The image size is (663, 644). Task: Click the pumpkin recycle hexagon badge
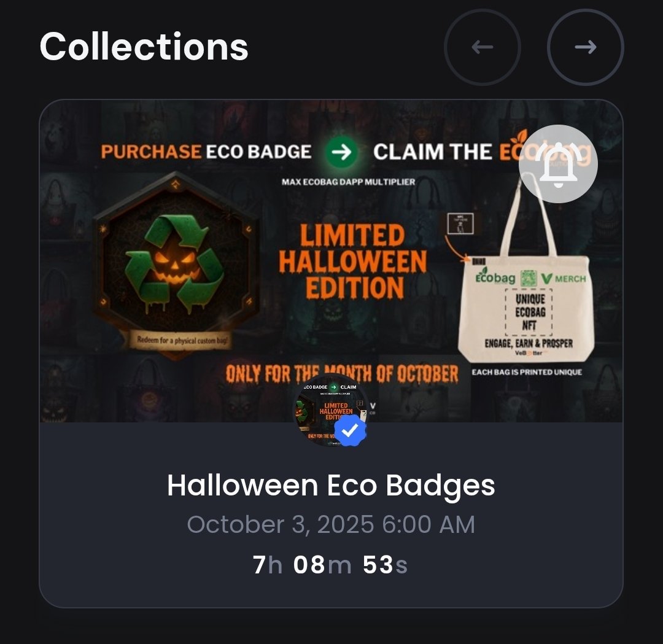[x=174, y=260]
